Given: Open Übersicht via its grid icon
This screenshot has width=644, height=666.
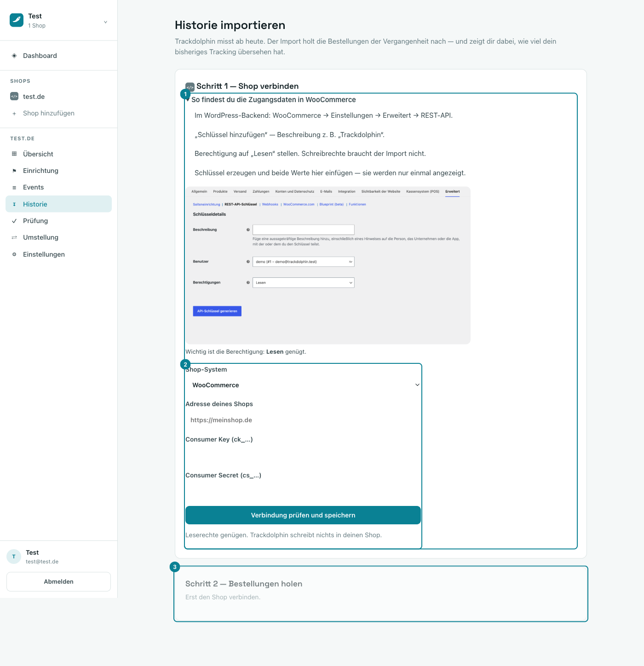Looking at the screenshot, I should click(x=14, y=154).
